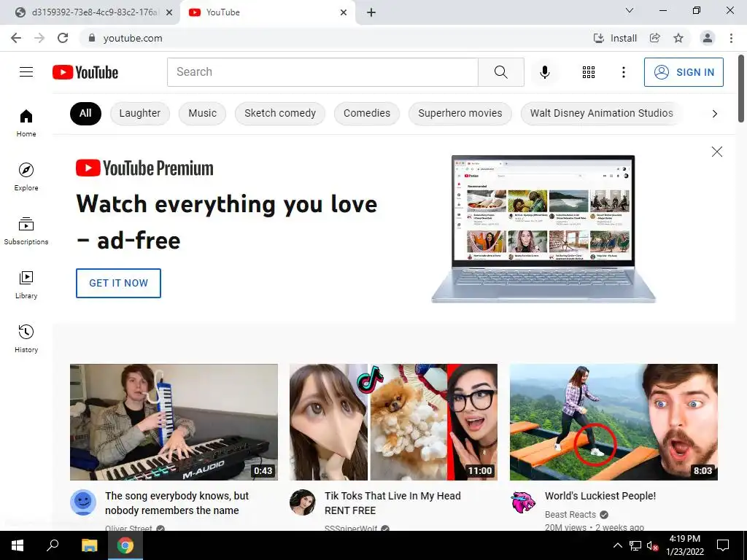Open History in the sidebar
This screenshot has width=747, height=560.
(x=26, y=338)
